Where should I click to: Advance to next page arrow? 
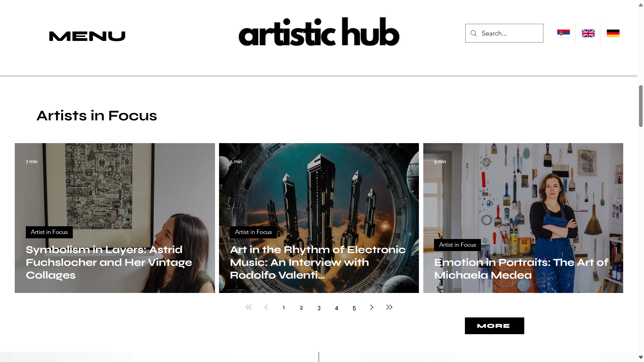[x=372, y=307]
